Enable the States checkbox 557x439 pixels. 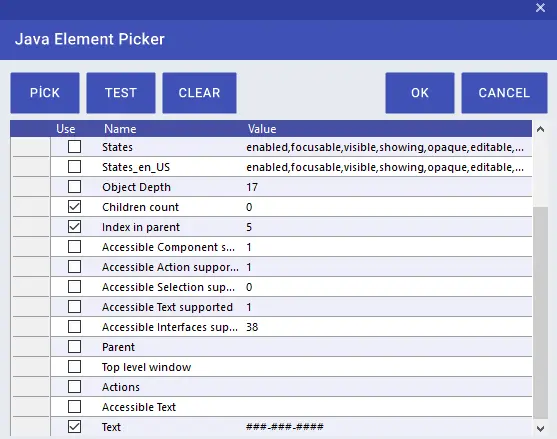click(74, 147)
